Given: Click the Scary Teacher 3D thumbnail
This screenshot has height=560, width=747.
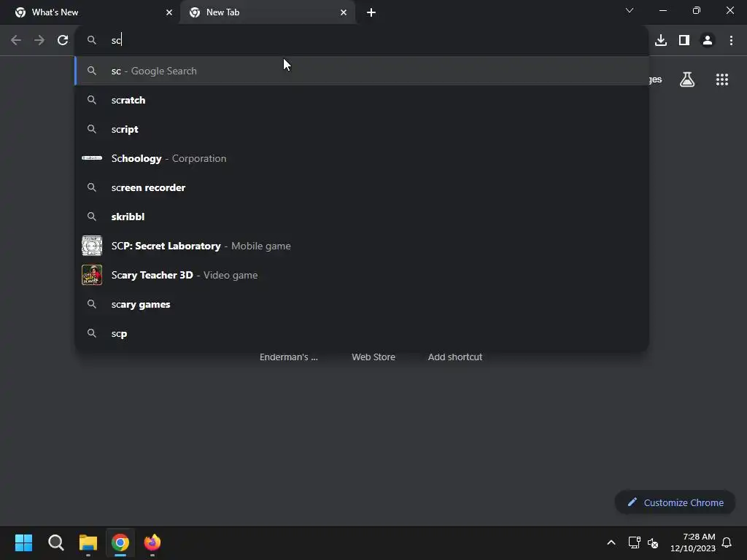Looking at the screenshot, I should pyautogui.click(x=92, y=275).
